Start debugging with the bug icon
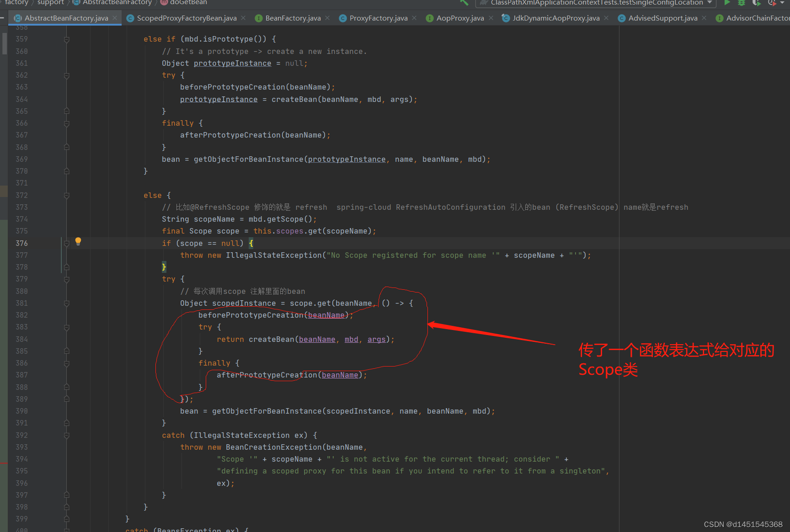This screenshot has height=532, width=790. click(x=742, y=2)
